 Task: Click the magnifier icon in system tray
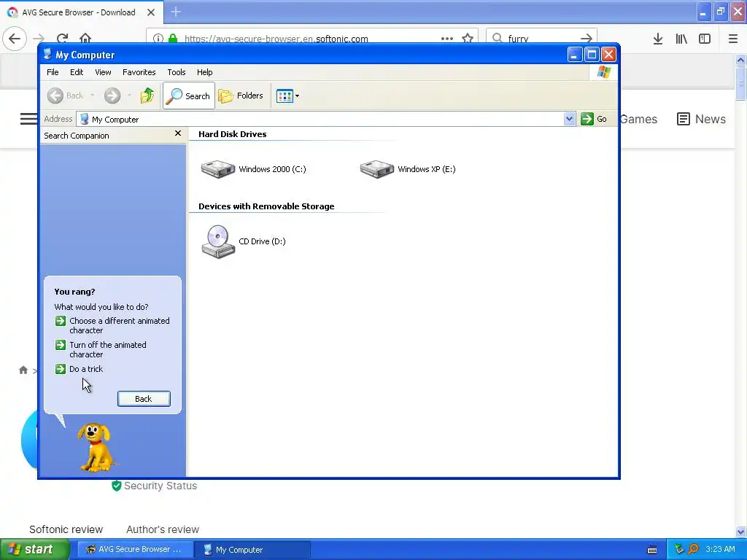694,549
